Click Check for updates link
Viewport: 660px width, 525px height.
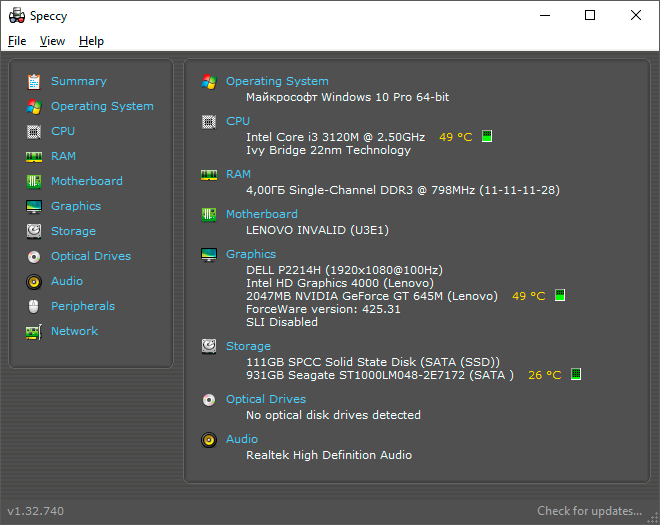tap(589, 511)
